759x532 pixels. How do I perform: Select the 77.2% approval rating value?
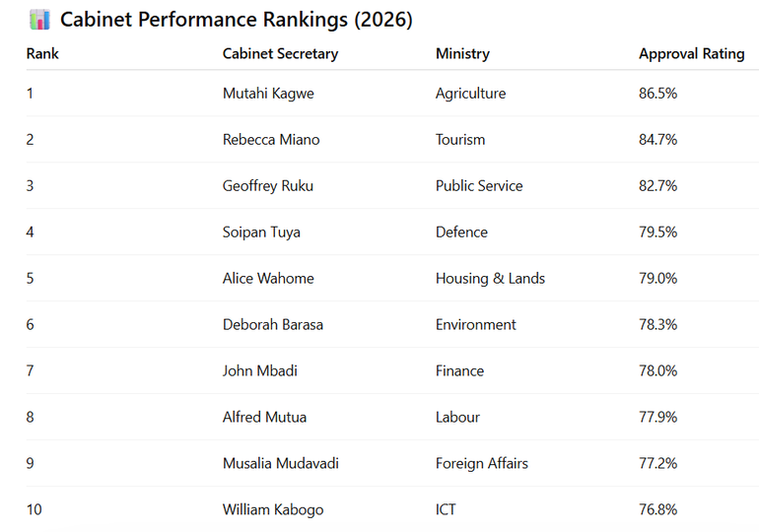(x=657, y=464)
